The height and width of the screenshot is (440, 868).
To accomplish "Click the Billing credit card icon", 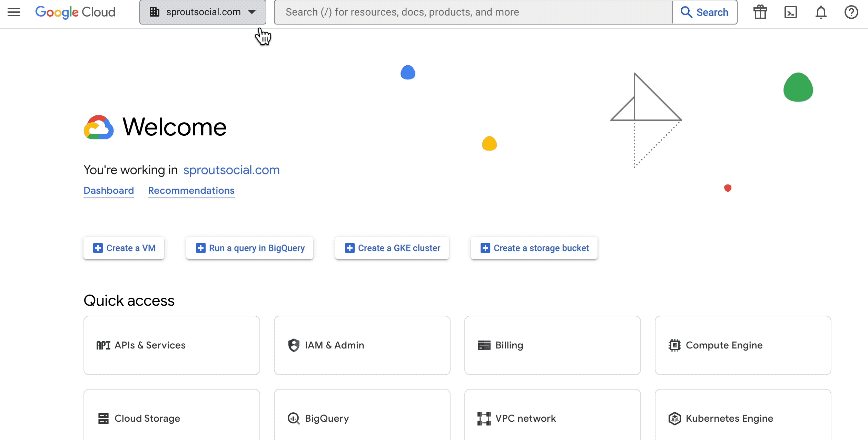I will coord(484,345).
